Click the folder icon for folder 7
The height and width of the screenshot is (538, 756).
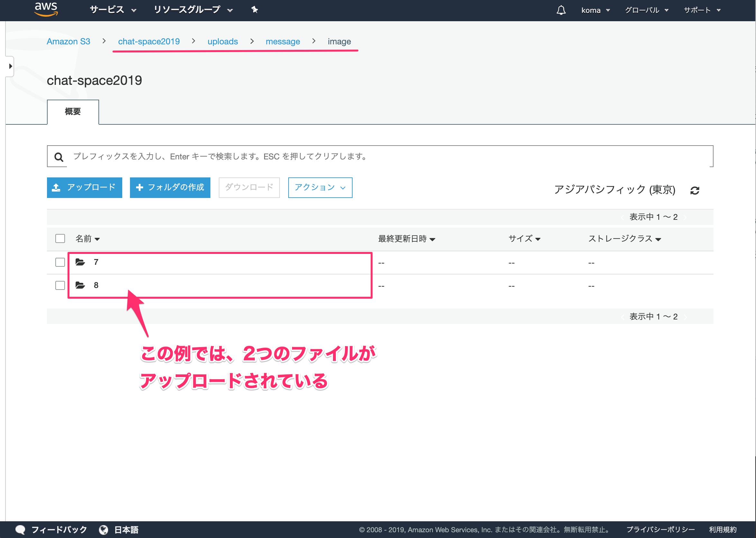[80, 262]
